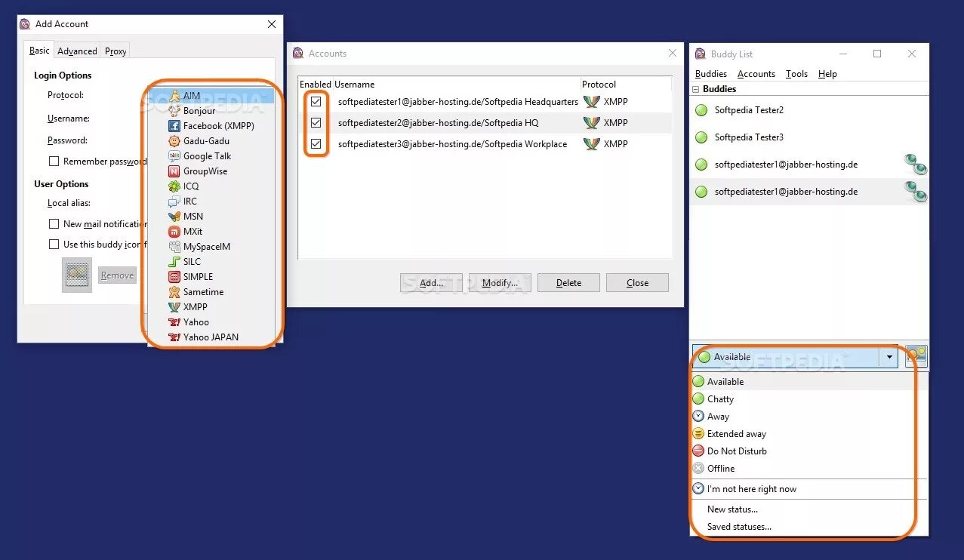Choose Google Talk protocol

[211, 156]
